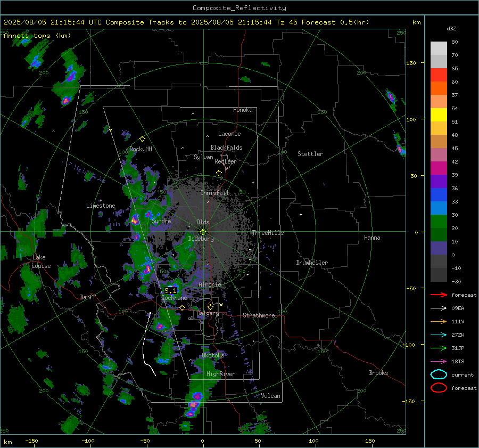Click the Stettler city label
Viewport: 479px width, 448px height.
[x=310, y=154]
